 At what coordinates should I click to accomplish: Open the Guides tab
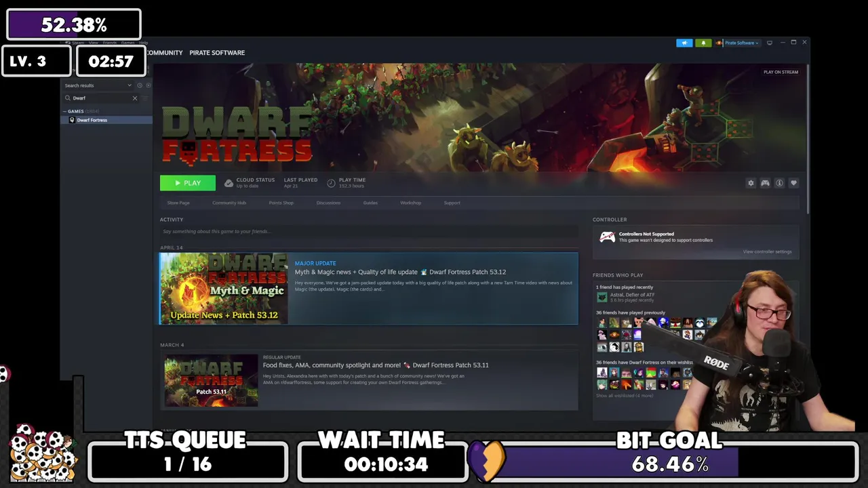370,203
